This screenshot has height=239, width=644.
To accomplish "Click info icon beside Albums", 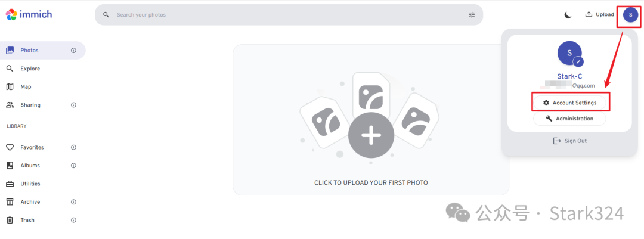I will tap(73, 166).
